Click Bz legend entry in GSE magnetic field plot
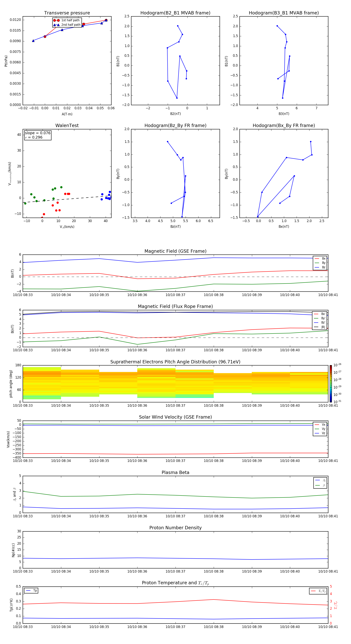Image resolution: width=351 pixels, height=644 pixels. tap(320, 267)
